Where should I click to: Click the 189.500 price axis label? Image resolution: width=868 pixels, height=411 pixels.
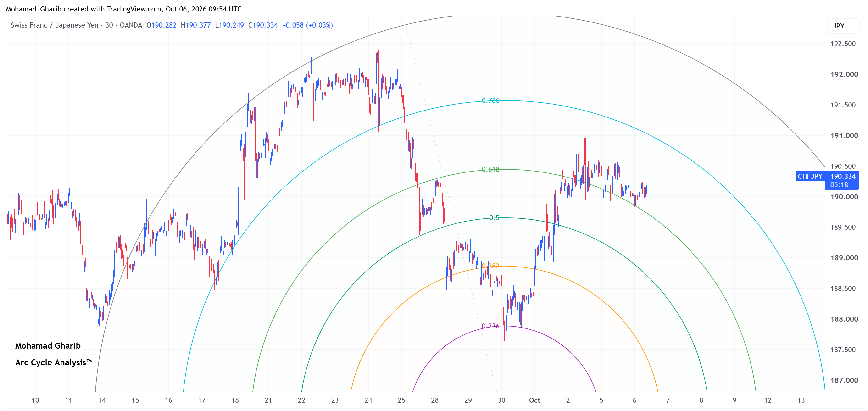(843, 228)
